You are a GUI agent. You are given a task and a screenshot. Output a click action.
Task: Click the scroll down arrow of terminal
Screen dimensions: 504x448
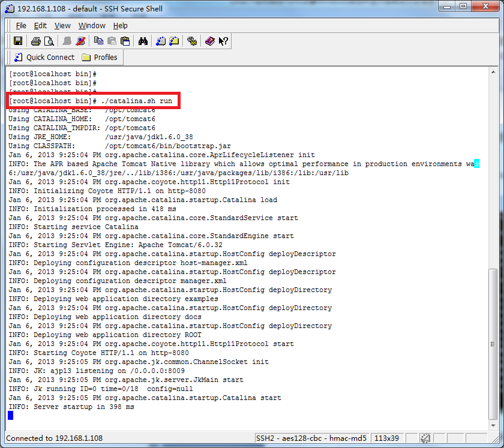(493, 425)
